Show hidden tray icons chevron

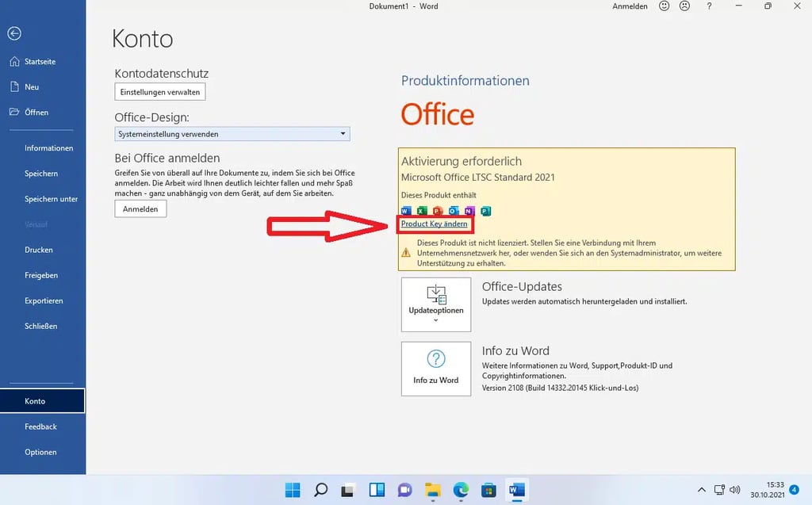(702, 489)
